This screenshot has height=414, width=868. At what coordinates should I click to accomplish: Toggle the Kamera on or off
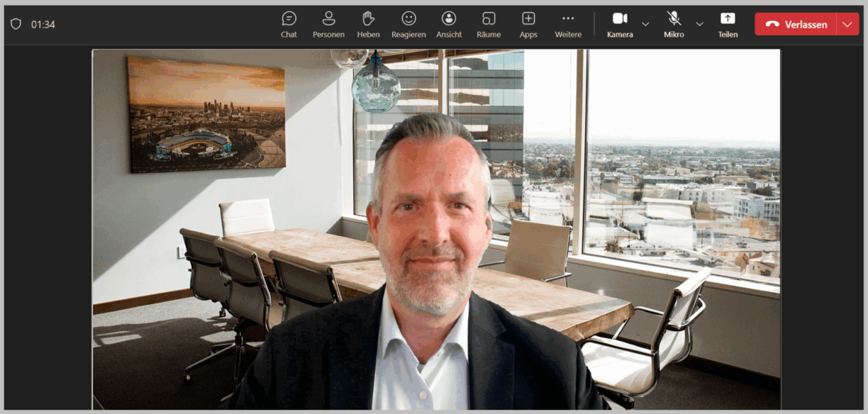(620, 25)
